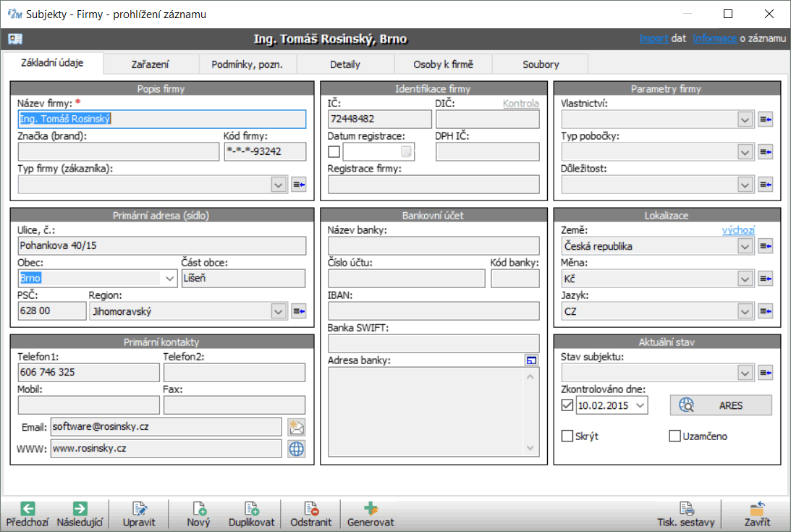Go to previous record with Předchozí
The image size is (791, 532).
tap(28, 515)
